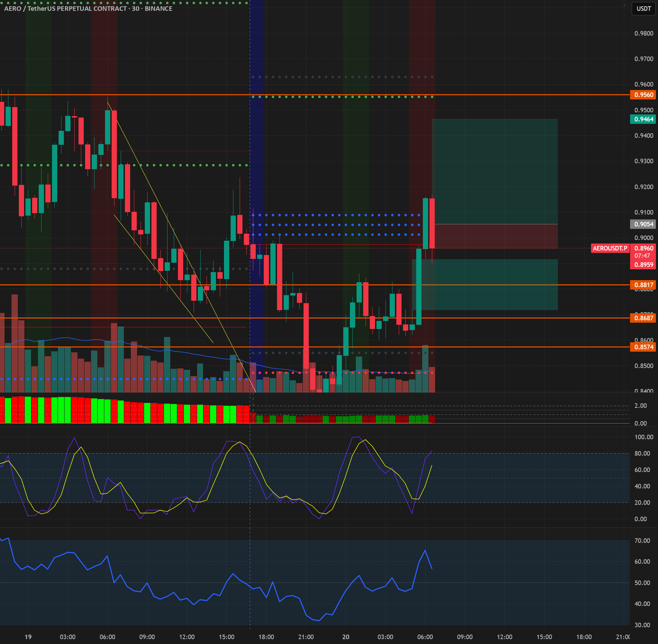The height and width of the screenshot is (644, 658).
Task: Click the 0.8817 horizontal line label
Action: coord(643,285)
